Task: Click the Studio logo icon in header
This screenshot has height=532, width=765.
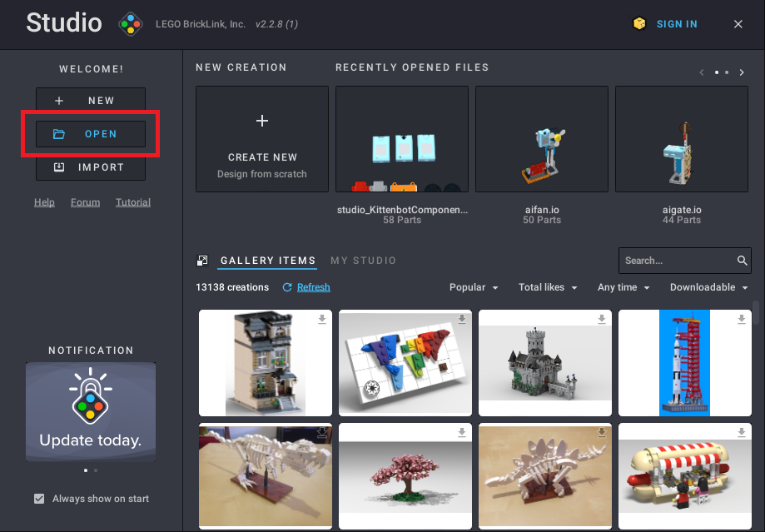Action: pyautogui.click(x=131, y=24)
